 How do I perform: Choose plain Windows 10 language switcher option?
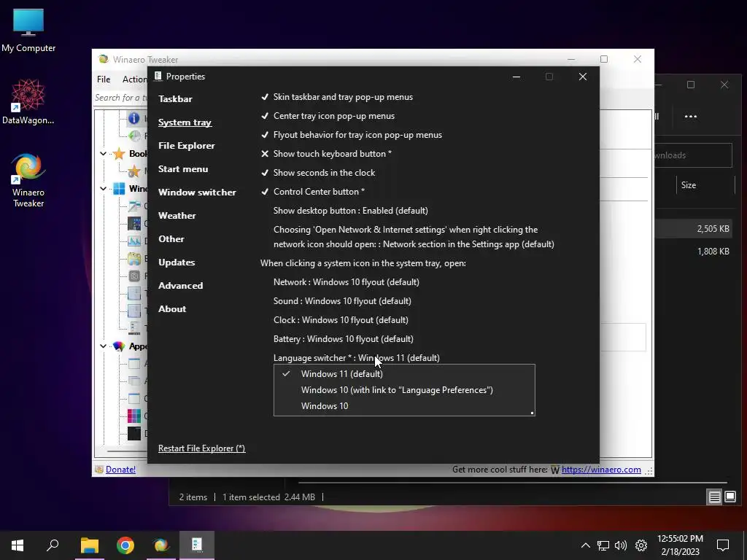pyautogui.click(x=404, y=406)
